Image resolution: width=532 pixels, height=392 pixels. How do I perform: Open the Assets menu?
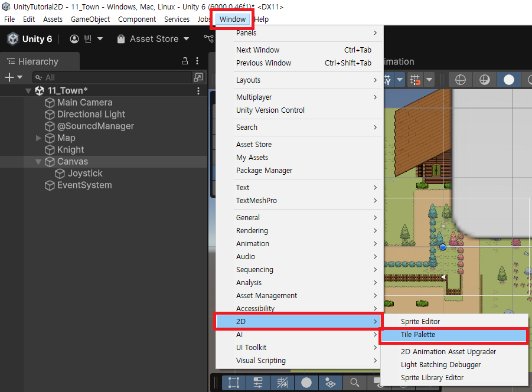click(53, 19)
